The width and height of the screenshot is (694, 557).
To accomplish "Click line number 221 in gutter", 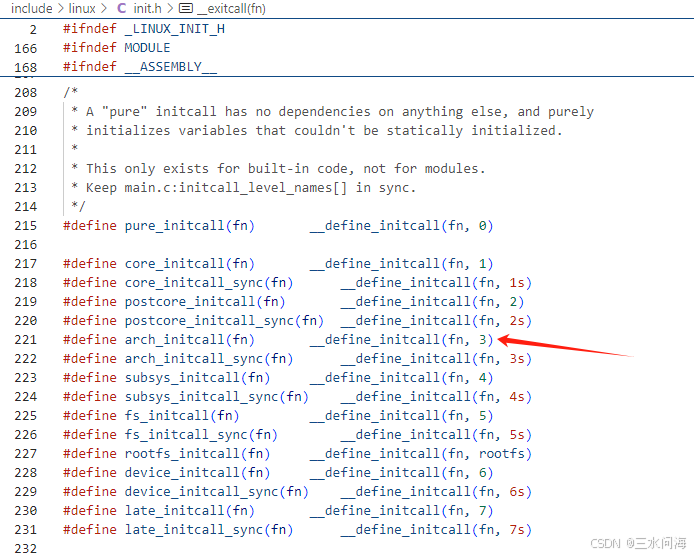I will click(26, 340).
